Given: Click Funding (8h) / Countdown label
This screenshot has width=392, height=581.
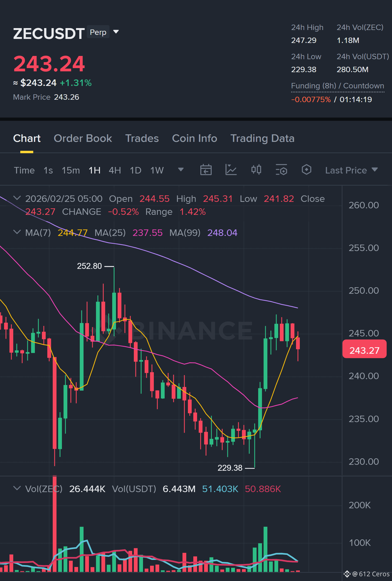Looking at the screenshot, I should point(338,86).
